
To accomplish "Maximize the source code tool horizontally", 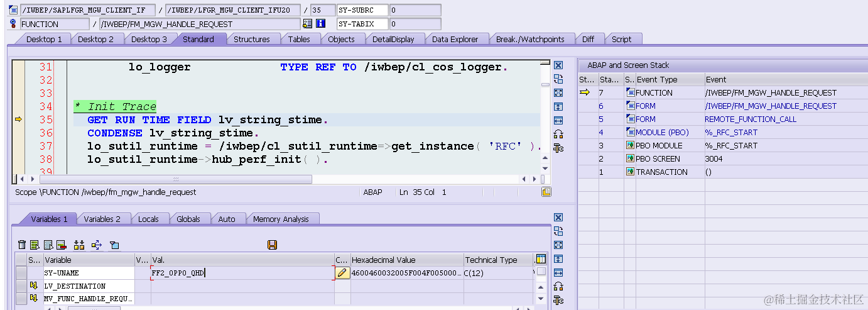I will (x=558, y=120).
